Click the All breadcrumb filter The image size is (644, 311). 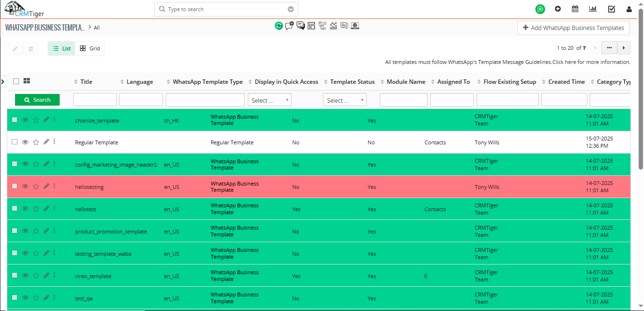click(x=97, y=28)
